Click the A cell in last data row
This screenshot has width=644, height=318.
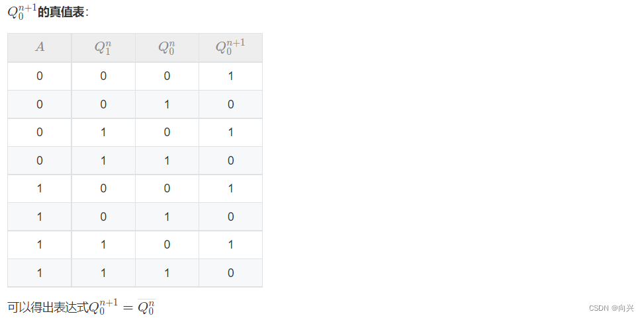tap(40, 273)
